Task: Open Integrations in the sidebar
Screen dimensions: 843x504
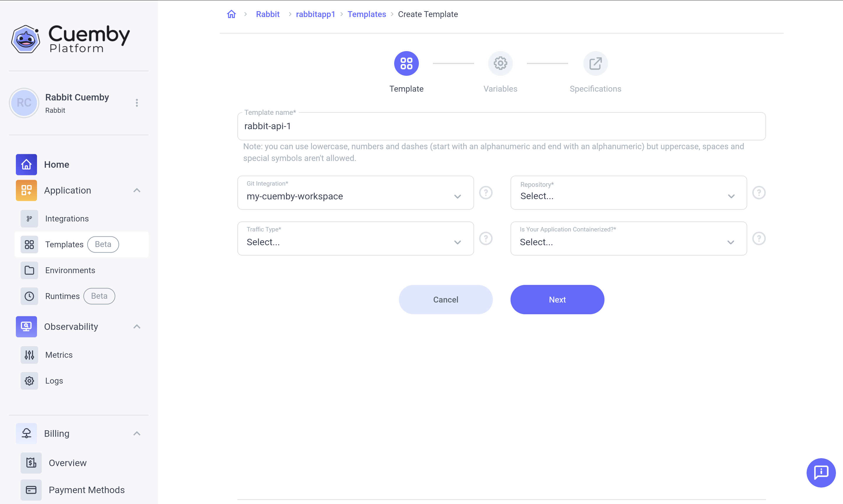Action: point(67,219)
